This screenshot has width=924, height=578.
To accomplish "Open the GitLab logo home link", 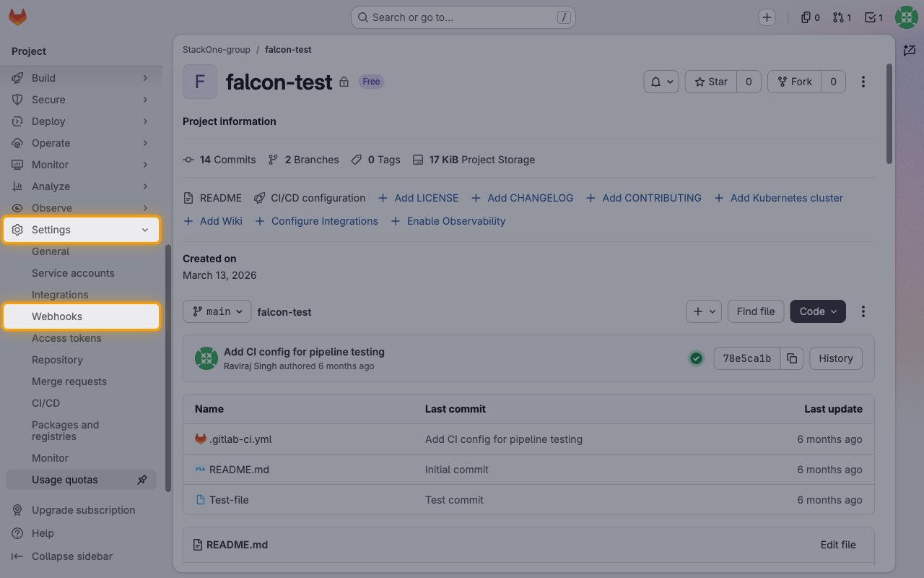I will click(17, 17).
